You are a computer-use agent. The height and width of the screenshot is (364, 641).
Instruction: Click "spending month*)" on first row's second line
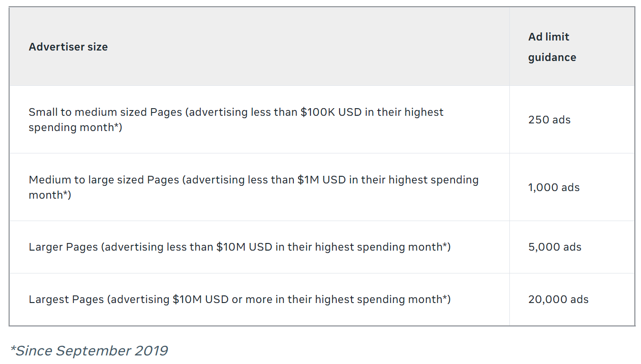coord(75,127)
